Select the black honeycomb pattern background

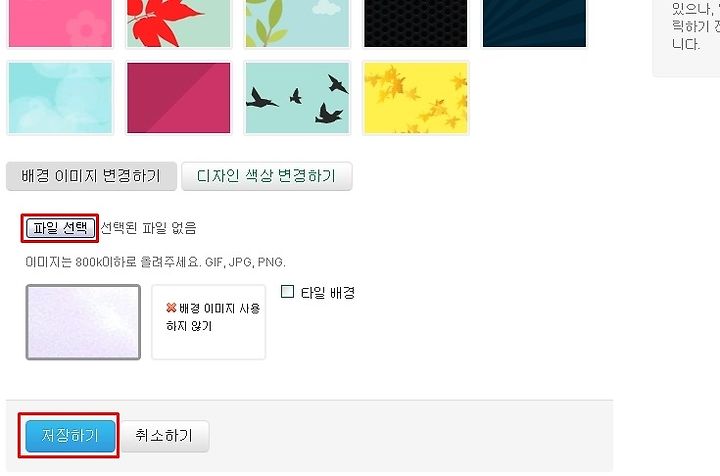click(x=416, y=23)
